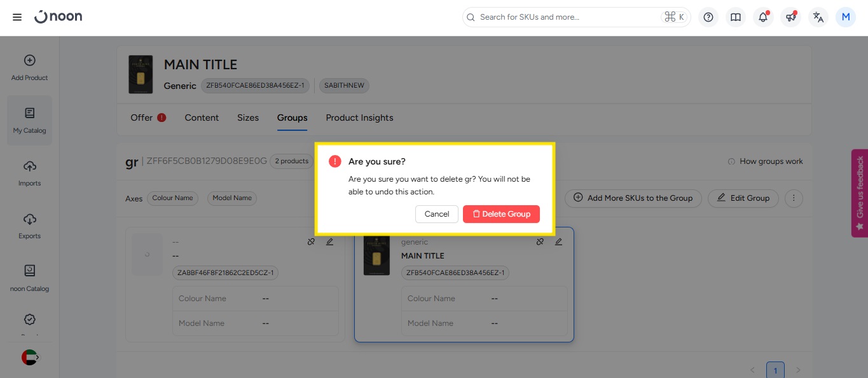Open the announcements megaphone icon

(x=790, y=17)
